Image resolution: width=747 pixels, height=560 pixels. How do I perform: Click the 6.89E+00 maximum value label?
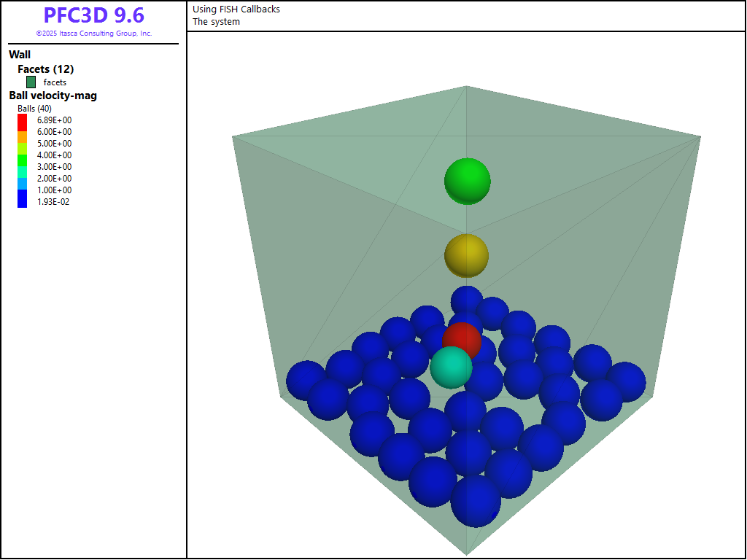[x=54, y=120]
